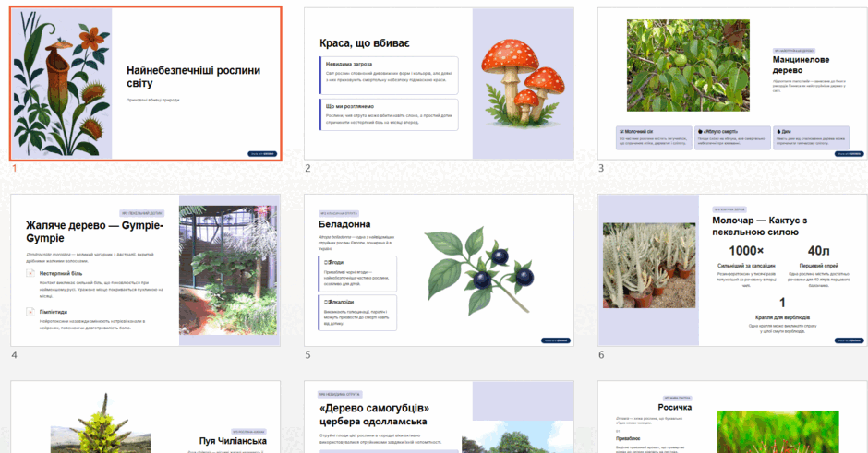The image size is (868, 453).
Task: Click the Дим box on slide 3
Action: pyautogui.click(x=811, y=137)
